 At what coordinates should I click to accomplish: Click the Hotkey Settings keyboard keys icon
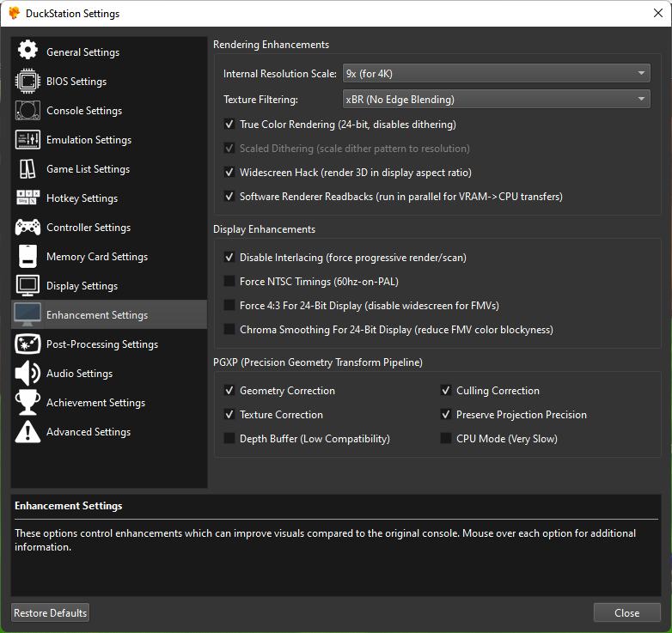tap(27, 198)
